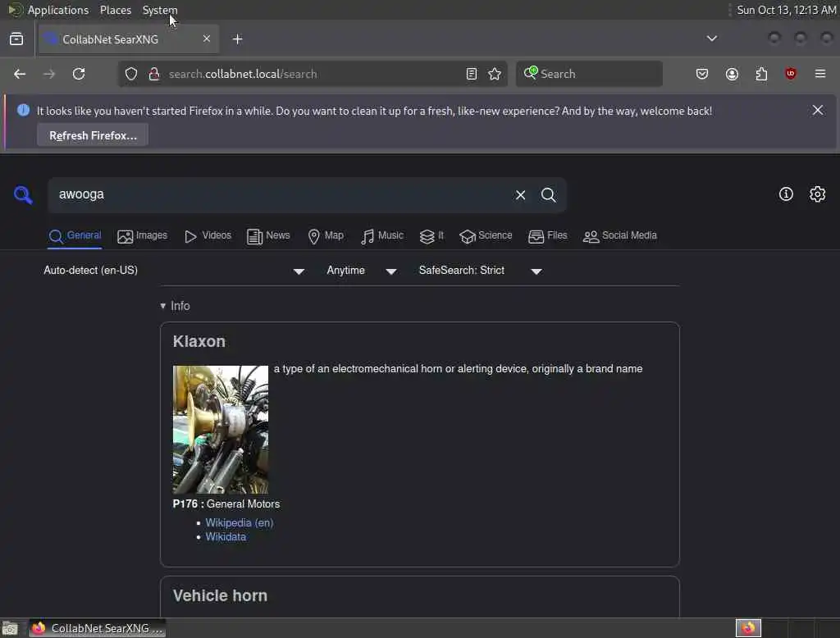Screen dimensions: 840x638
Task: Toggle reader view icon
Action: coord(472,74)
